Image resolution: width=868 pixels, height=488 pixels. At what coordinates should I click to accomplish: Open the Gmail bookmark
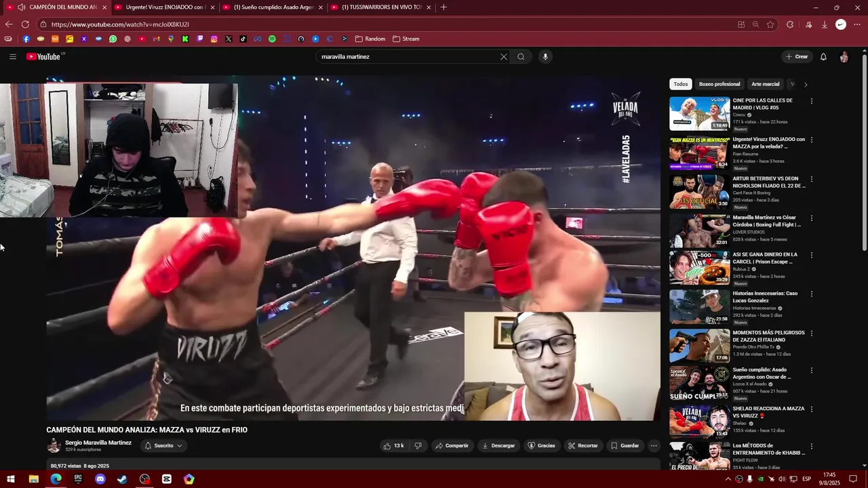tap(156, 39)
